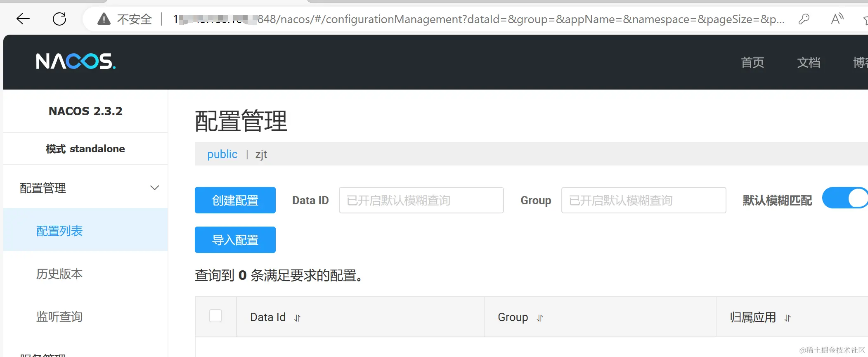
Task: Click the 查询到 0 条满足要求的配置 text
Action: (x=279, y=275)
